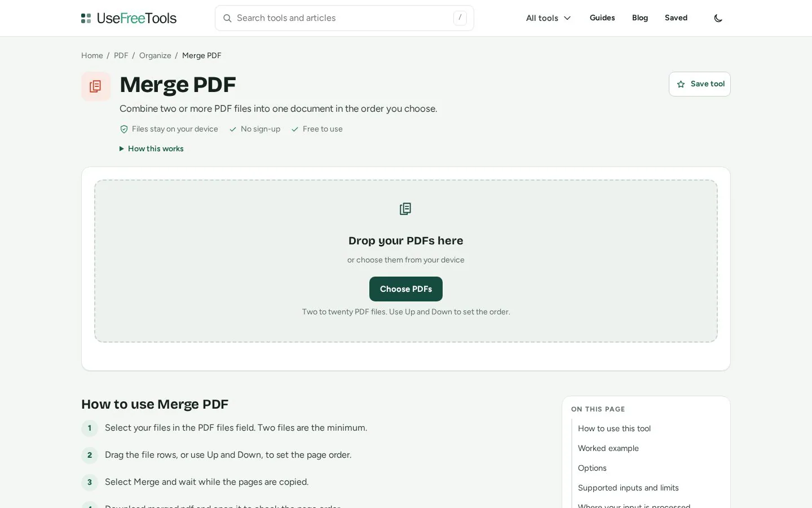
Task: Click the checkmark icon beside Free to use
Action: [x=295, y=129]
